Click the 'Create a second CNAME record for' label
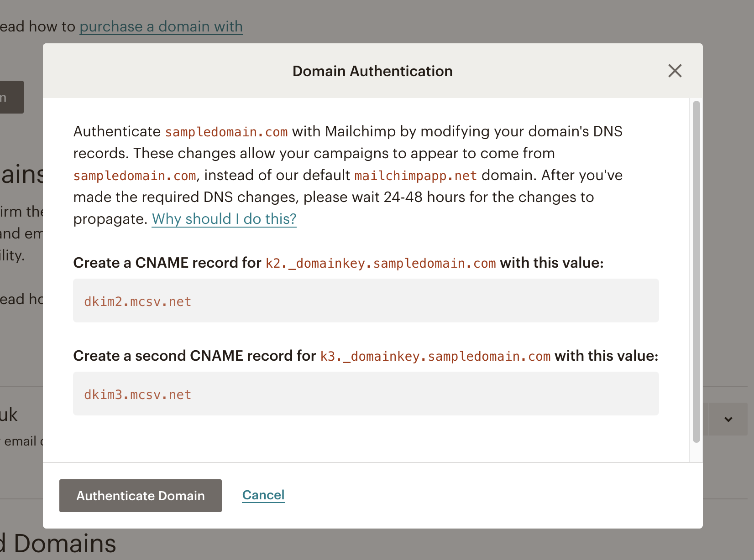Screen dimensions: 754x560 (194, 356)
